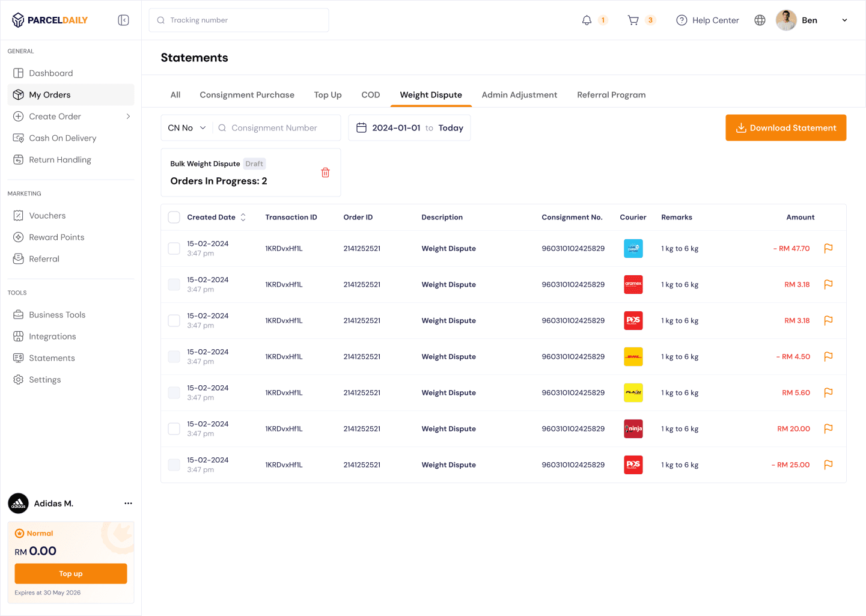Screen dimensions: 866x616
Task: Check the RM 20.00 row checkbox
Action: pyautogui.click(x=174, y=428)
